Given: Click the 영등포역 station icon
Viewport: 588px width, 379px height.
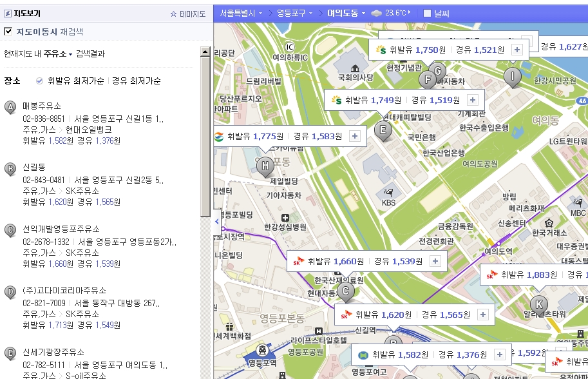Looking at the screenshot, I should (263, 351).
